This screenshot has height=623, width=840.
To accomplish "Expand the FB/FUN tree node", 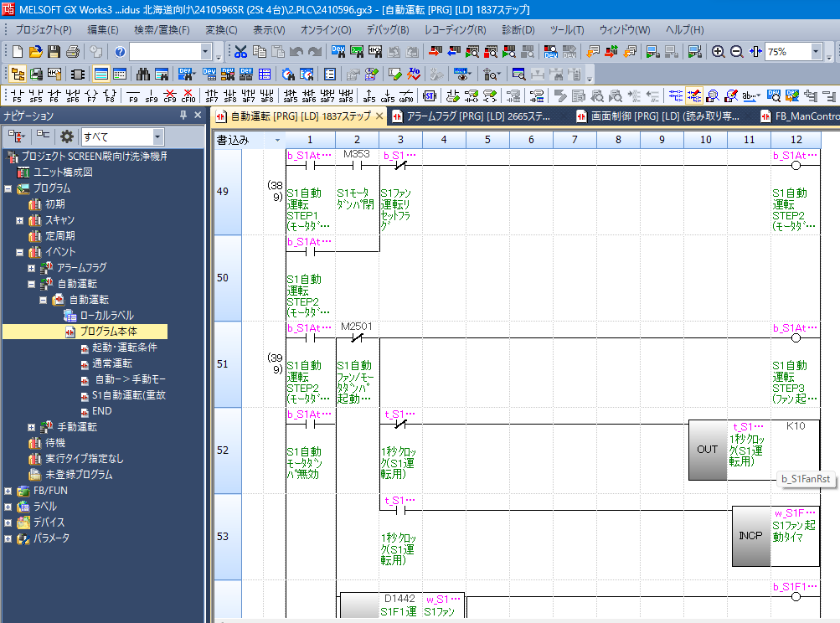I will 8,491.
